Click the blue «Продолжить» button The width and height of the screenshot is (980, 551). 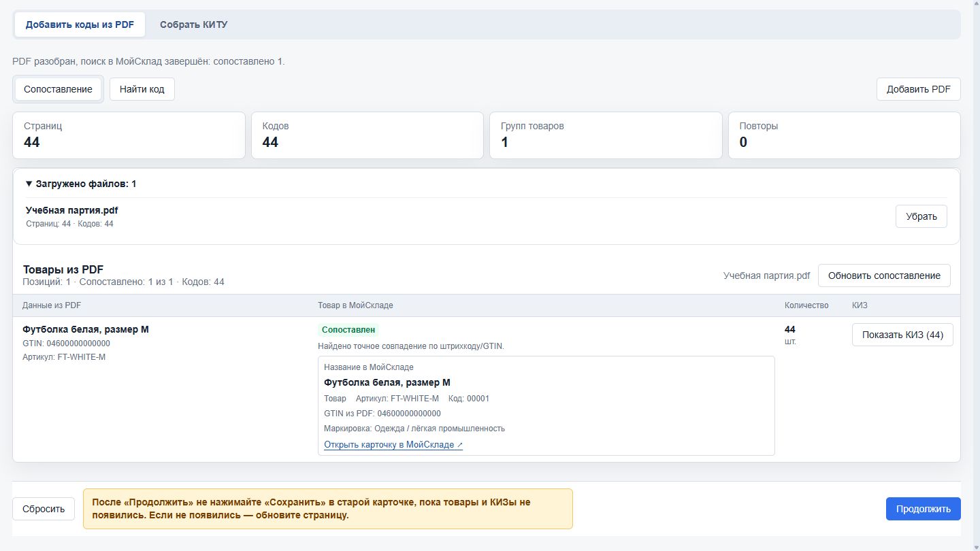pos(924,509)
